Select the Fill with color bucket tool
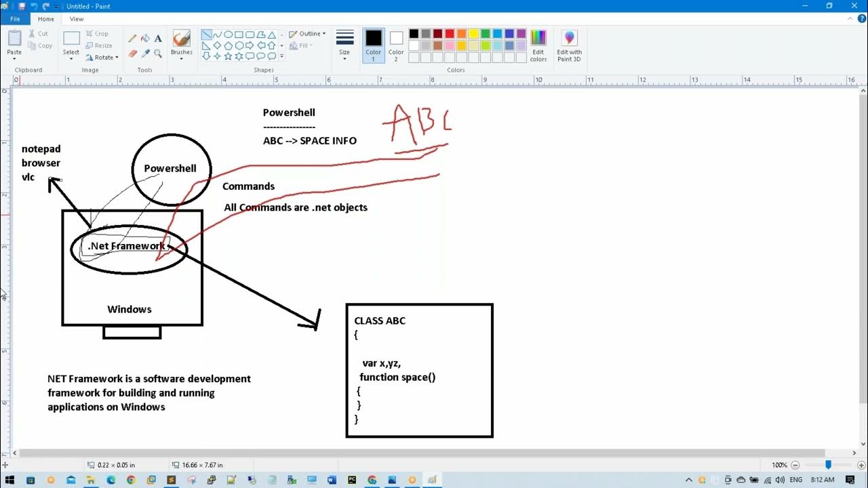Image resolution: width=868 pixels, height=488 pixels. 145,39
